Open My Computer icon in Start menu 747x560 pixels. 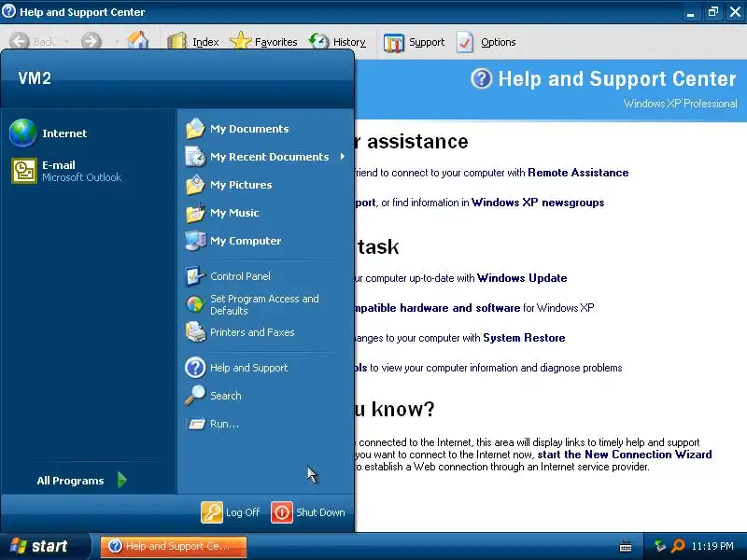point(195,241)
